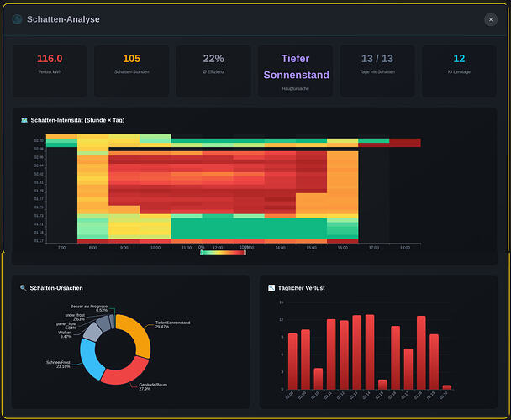Click the tallest bar in Täglicher Verlust chart
This screenshot has width=511, height=420.
click(x=370, y=352)
